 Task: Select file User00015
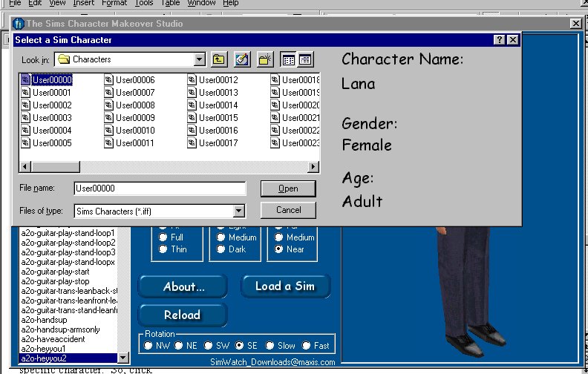click(212, 118)
